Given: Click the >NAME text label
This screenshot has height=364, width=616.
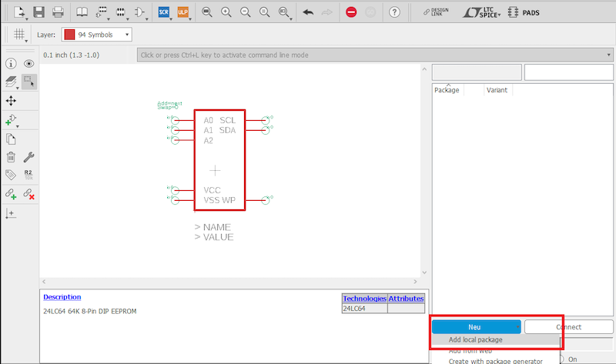Looking at the screenshot, I should pyautogui.click(x=213, y=227).
